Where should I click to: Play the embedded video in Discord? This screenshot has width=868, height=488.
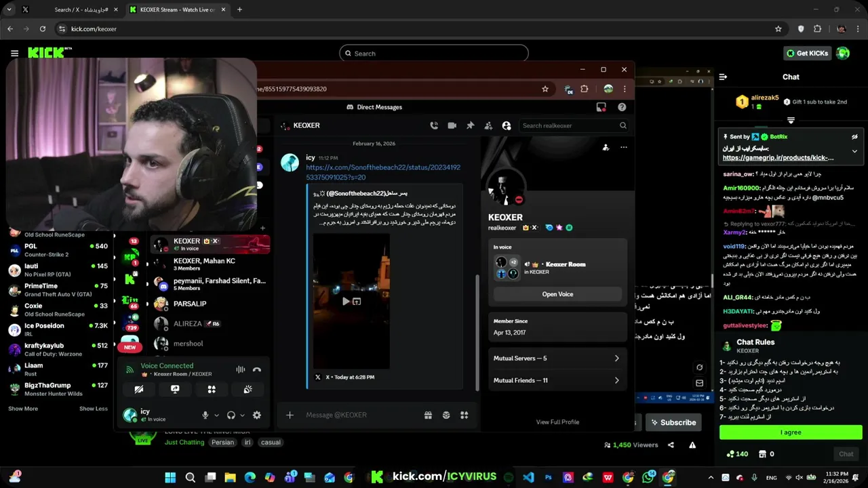tap(346, 302)
